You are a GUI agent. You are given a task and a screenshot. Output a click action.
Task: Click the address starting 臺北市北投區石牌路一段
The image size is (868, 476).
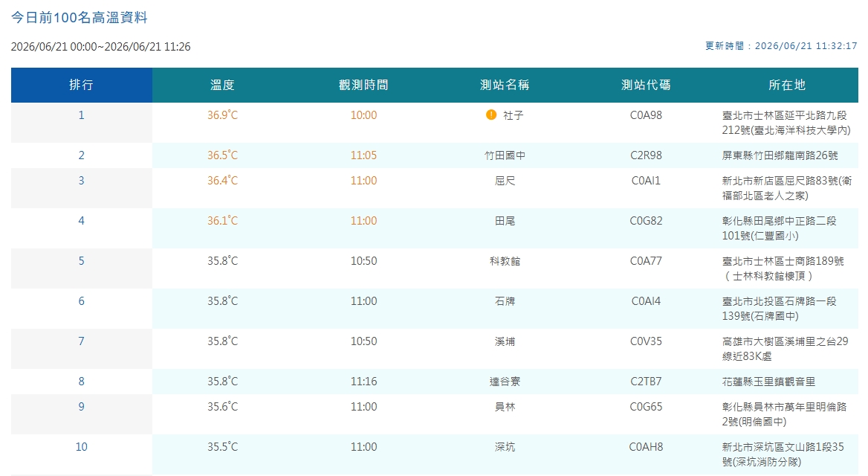(779, 309)
